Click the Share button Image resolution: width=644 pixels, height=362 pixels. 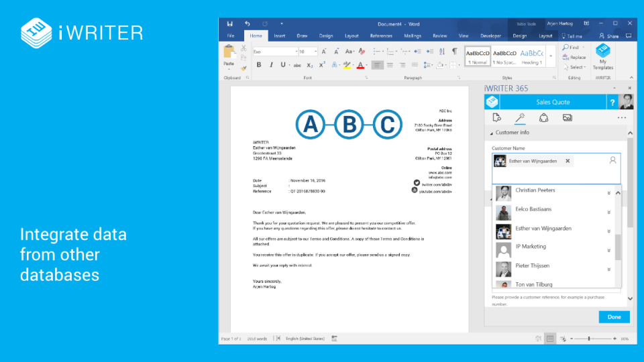[608, 36]
